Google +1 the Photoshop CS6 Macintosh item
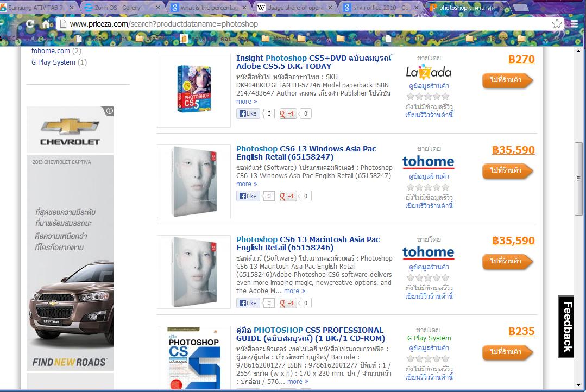 [288, 303]
